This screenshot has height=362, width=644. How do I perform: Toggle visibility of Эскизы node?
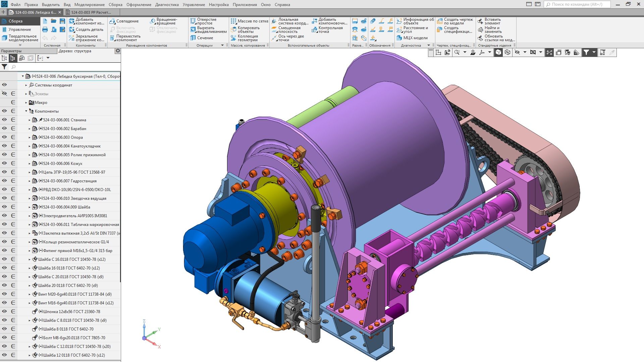4,94
